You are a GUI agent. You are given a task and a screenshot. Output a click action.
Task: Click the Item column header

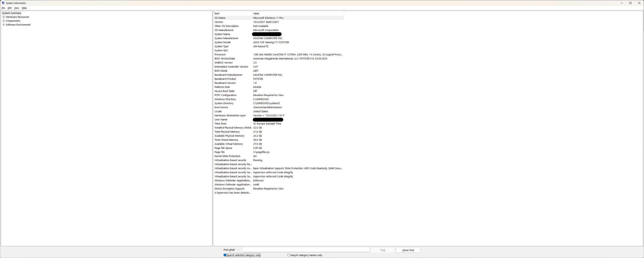232,14
